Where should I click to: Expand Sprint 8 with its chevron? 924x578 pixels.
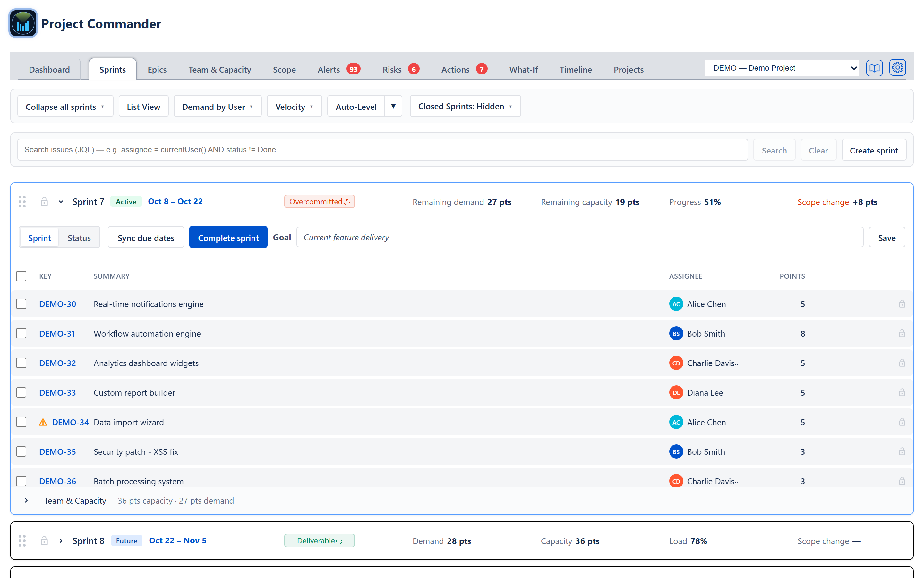(x=61, y=540)
